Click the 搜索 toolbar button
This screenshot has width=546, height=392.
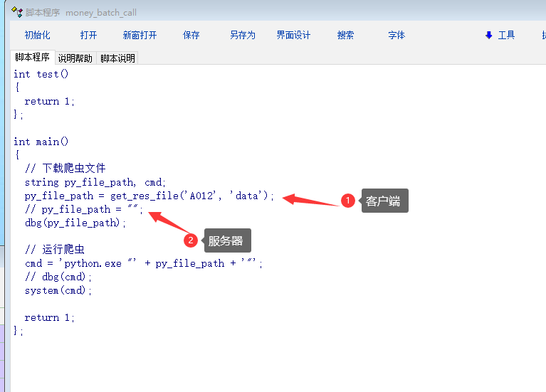tap(345, 36)
